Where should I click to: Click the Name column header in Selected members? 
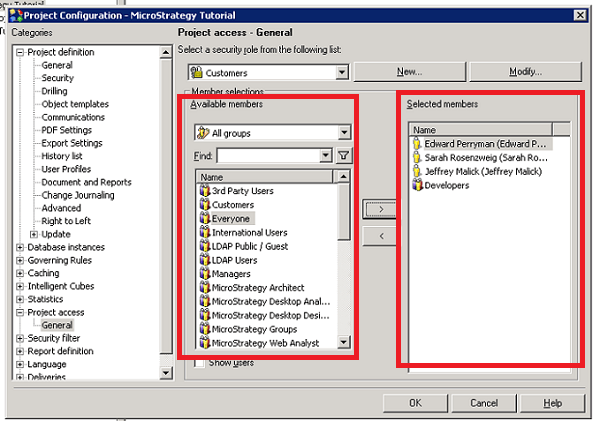coord(481,130)
